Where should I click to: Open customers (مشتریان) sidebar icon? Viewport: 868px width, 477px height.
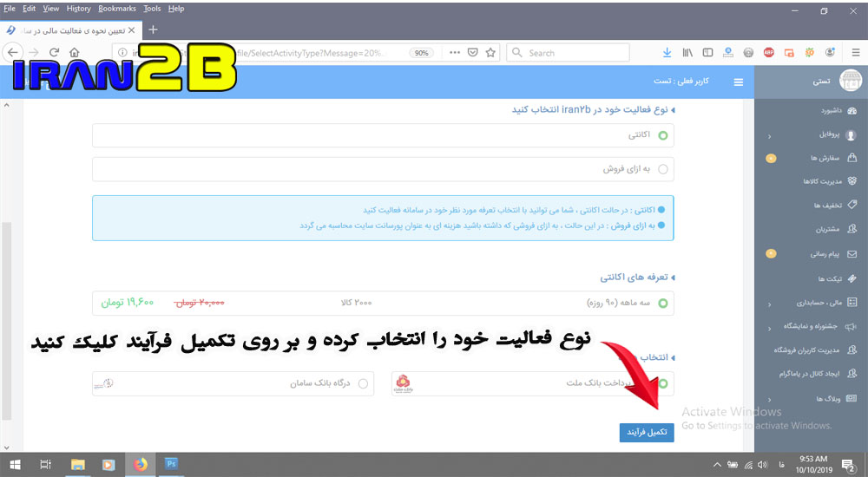[852, 229]
